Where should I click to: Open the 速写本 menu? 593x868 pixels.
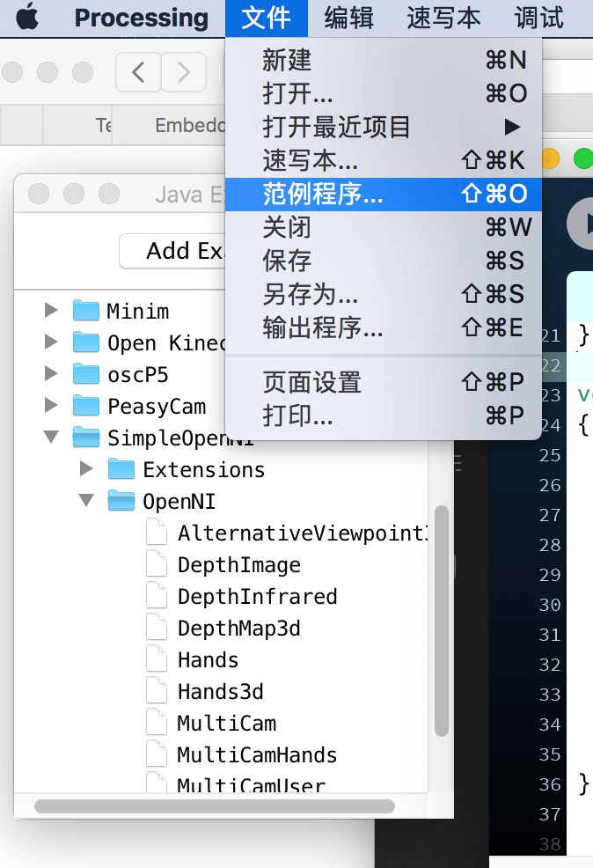coord(443,18)
